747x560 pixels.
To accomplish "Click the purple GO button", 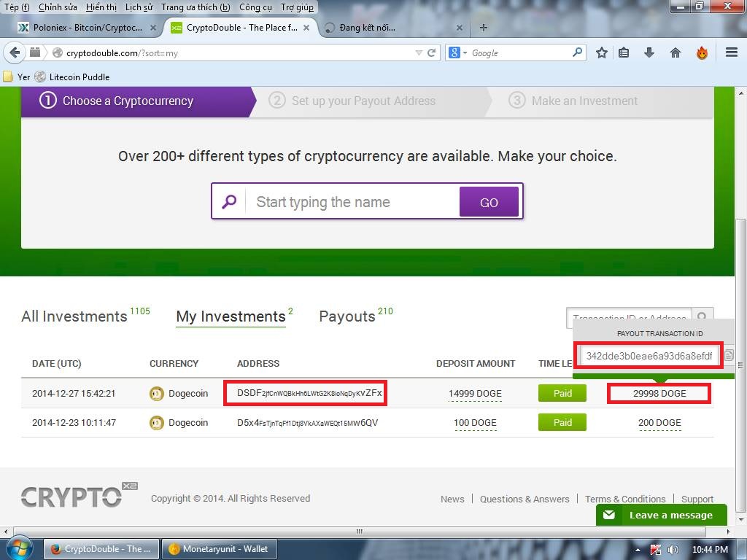I will (489, 202).
